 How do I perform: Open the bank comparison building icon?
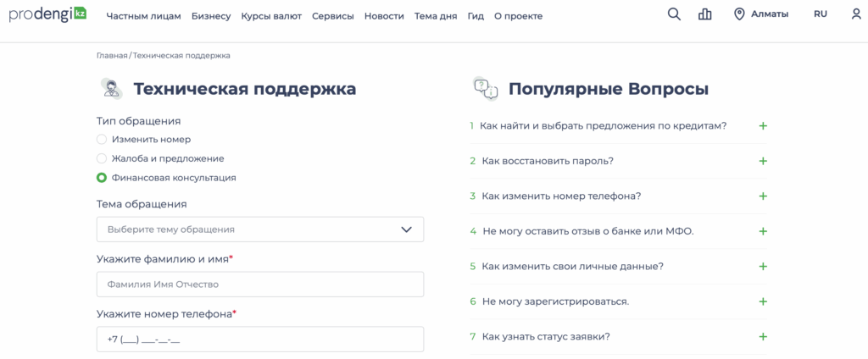tap(704, 14)
